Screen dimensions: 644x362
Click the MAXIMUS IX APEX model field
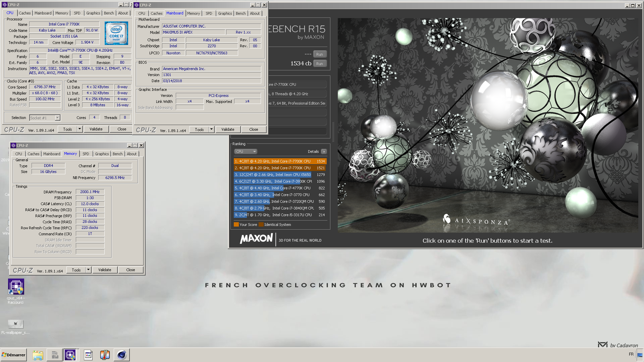194,33
